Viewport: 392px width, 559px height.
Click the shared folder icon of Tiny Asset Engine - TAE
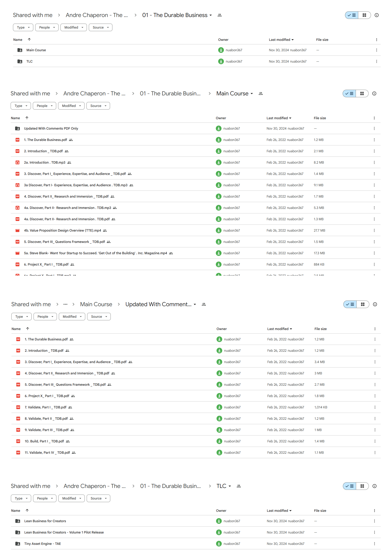18,544
